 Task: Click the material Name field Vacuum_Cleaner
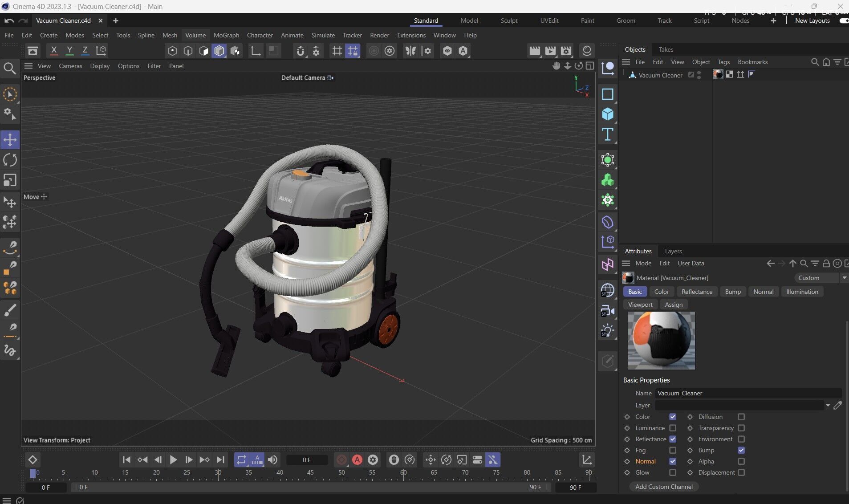tap(748, 393)
